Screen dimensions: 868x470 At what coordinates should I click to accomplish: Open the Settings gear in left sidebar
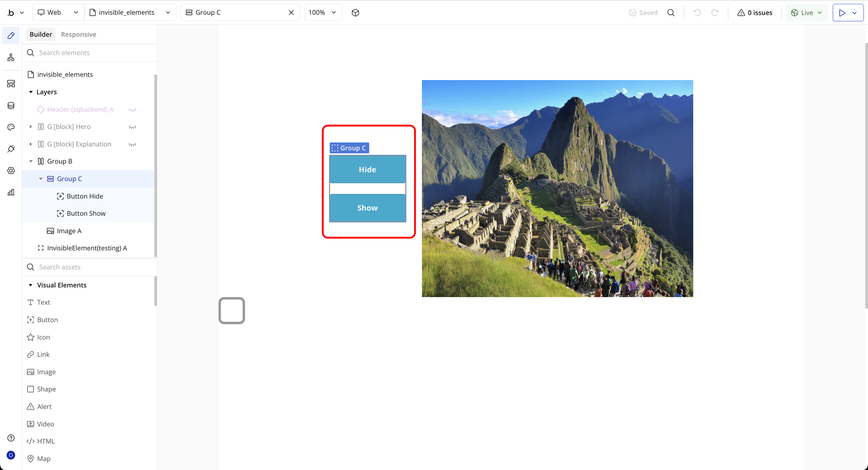[x=11, y=170]
